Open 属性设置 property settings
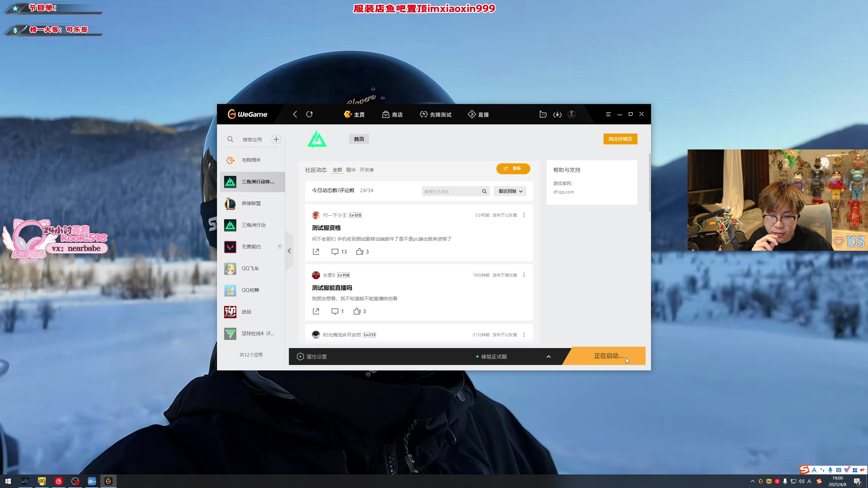 312,357
